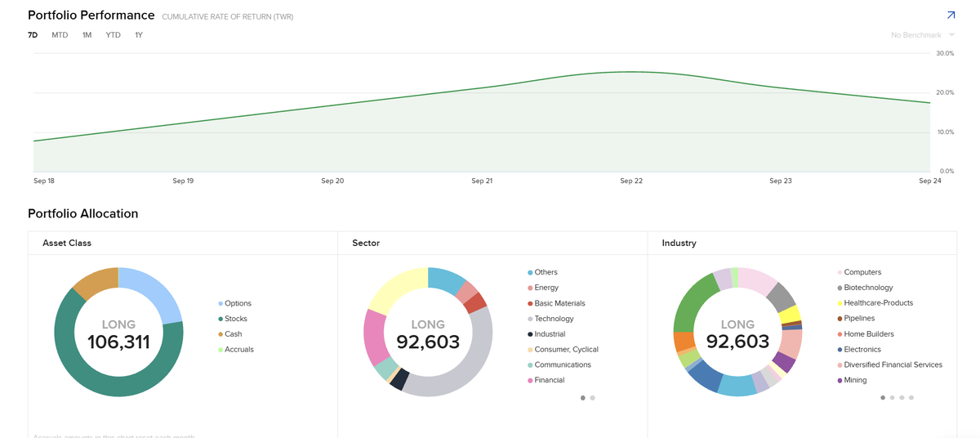Open the expand chart arrow icon
980x438 pixels.
coord(951,16)
